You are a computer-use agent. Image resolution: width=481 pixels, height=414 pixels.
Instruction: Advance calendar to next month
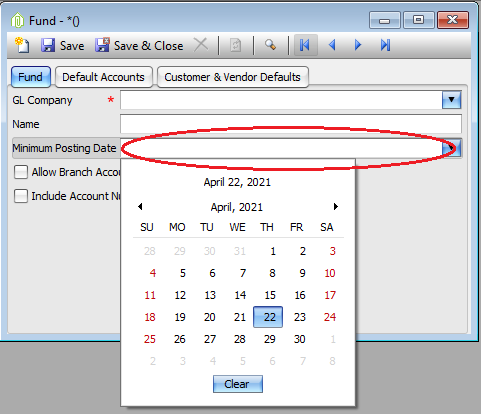[336, 207]
